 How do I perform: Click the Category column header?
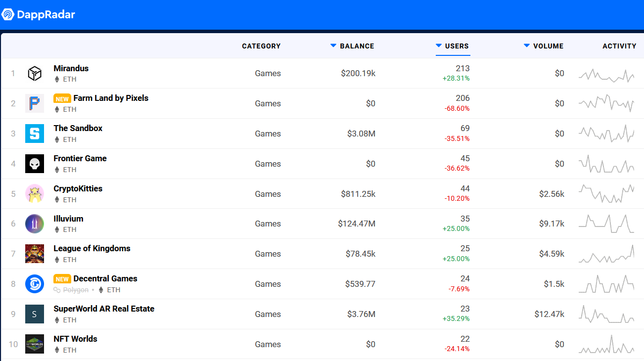point(261,46)
